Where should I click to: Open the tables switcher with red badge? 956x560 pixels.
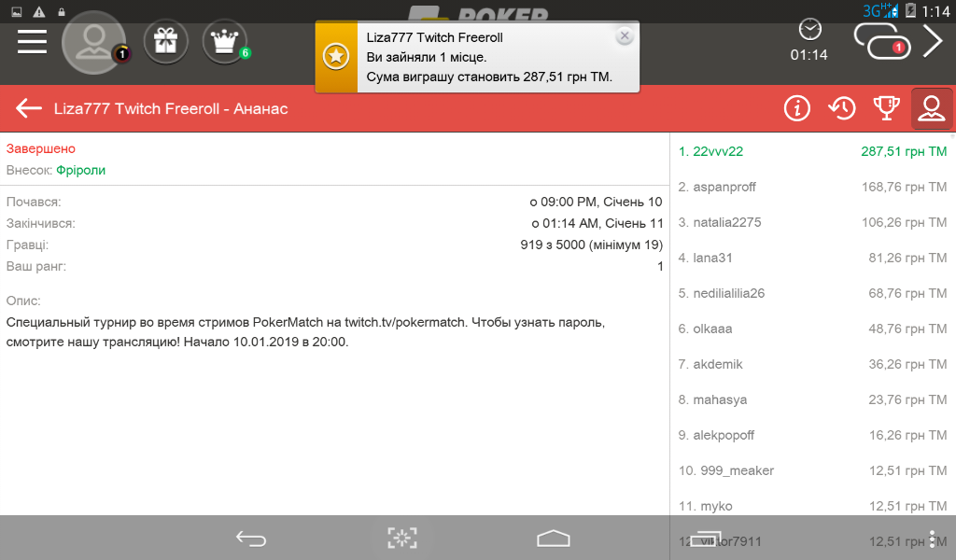[882, 41]
